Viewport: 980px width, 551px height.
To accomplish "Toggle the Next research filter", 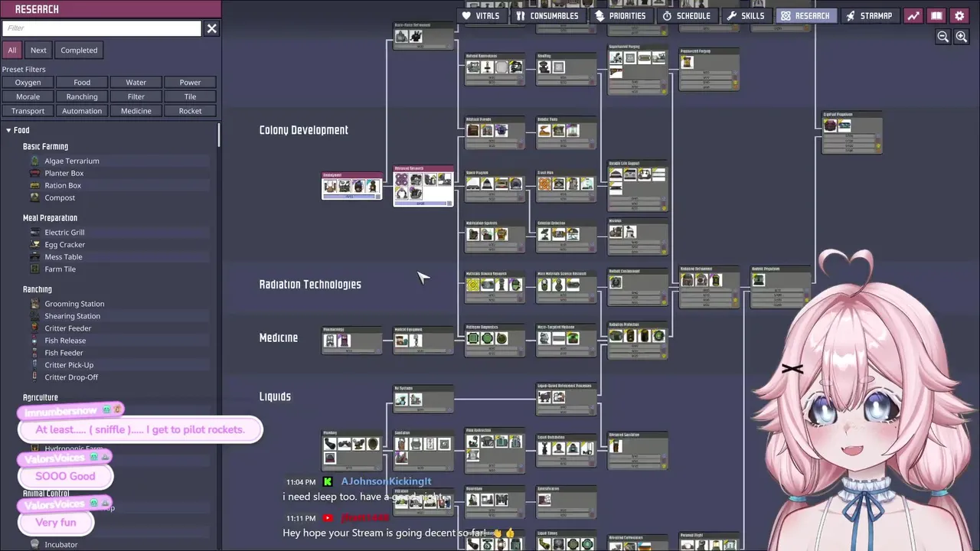I will [x=38, y=50].
